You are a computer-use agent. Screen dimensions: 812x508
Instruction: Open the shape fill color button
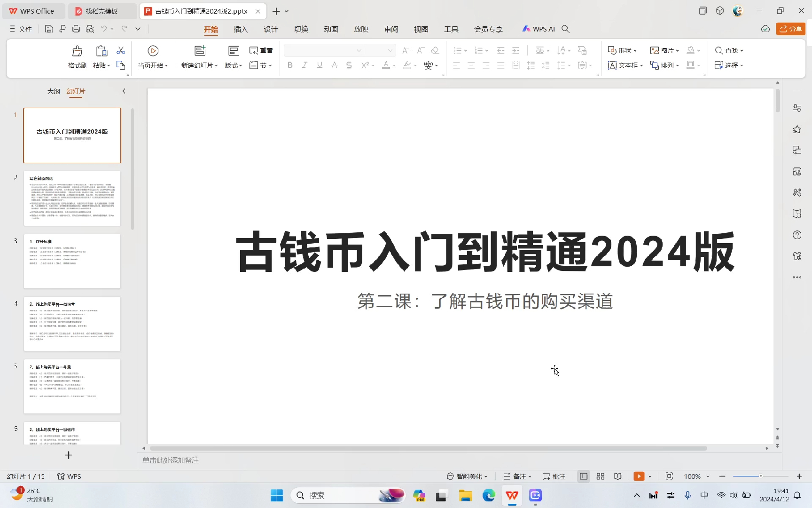click(691, 50)
